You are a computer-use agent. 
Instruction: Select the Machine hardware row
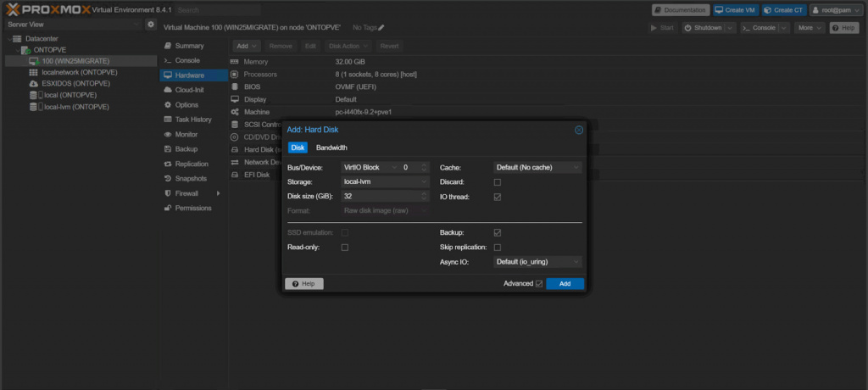pyautogui.click(x=548, y=112)
